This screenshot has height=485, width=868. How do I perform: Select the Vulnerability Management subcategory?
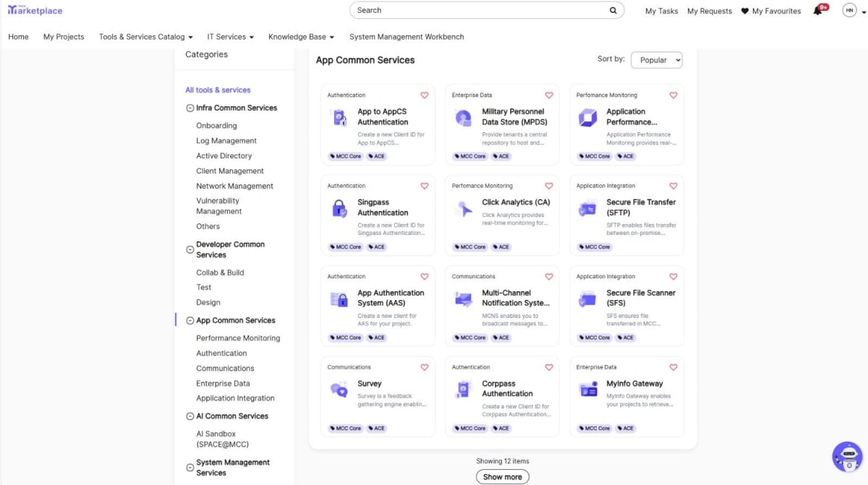[219, 206]
